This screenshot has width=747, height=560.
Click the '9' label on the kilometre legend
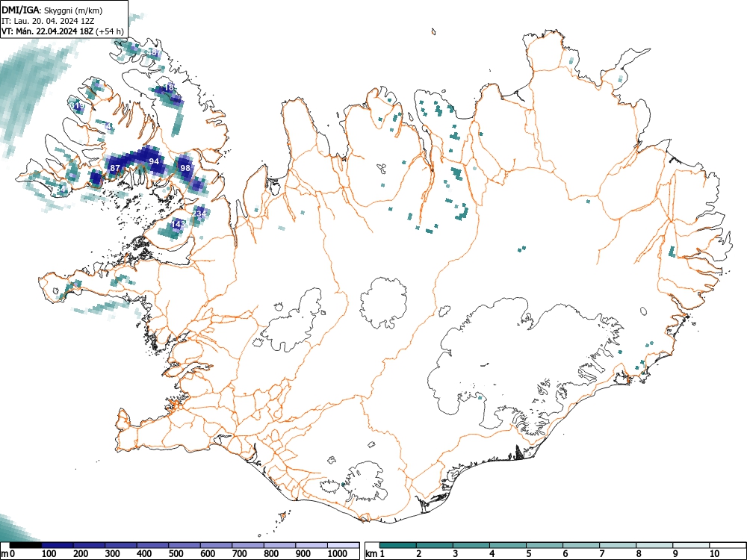coord(675,554)
